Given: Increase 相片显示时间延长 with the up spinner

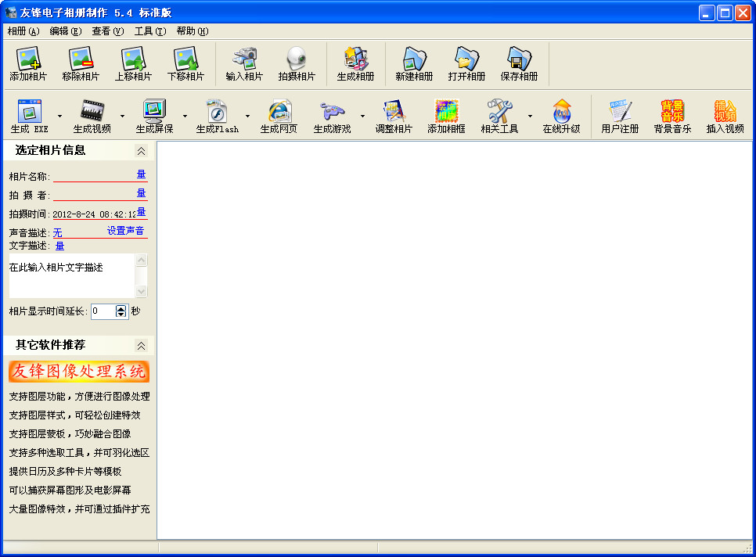Looking at the screenshot, I should point(121,308).
